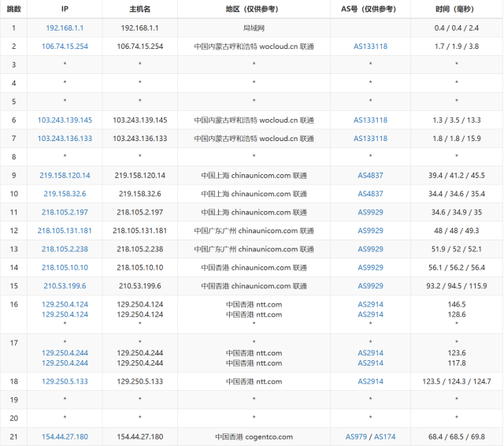The image size is (504, 446).
Task: Open the AS174 link in hop 21
Action: pyautogui.click(x=385, y=437)
